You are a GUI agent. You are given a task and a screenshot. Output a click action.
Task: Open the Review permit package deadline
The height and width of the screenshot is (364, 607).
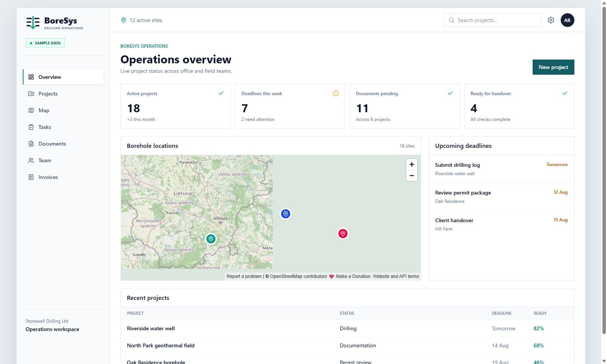[501, 196]
